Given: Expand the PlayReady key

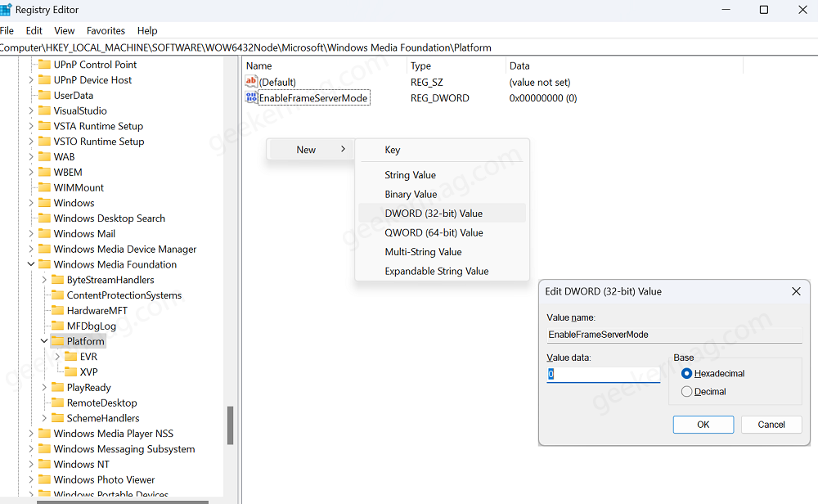Looking at the screenshot, I should [44, 387].
